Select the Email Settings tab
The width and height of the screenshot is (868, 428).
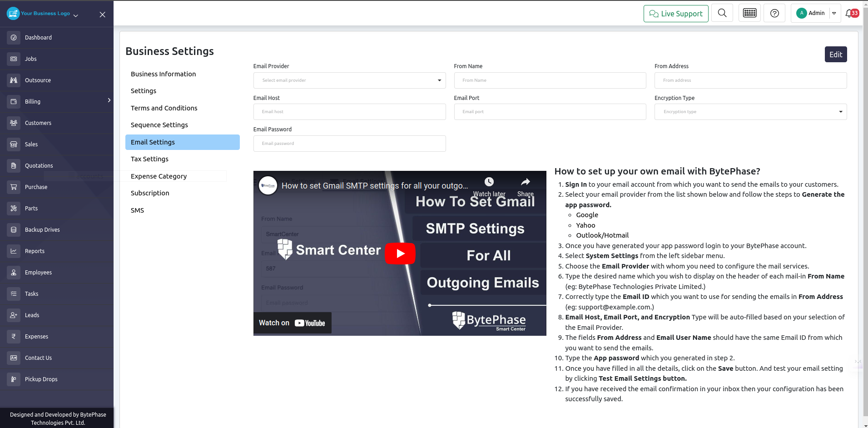coord(183,142)
